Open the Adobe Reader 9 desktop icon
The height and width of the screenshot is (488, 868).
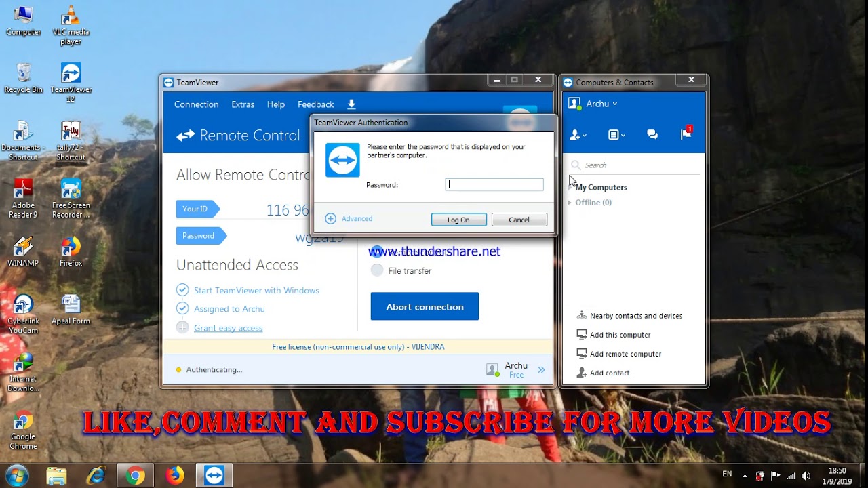click(x=24, y=198)
